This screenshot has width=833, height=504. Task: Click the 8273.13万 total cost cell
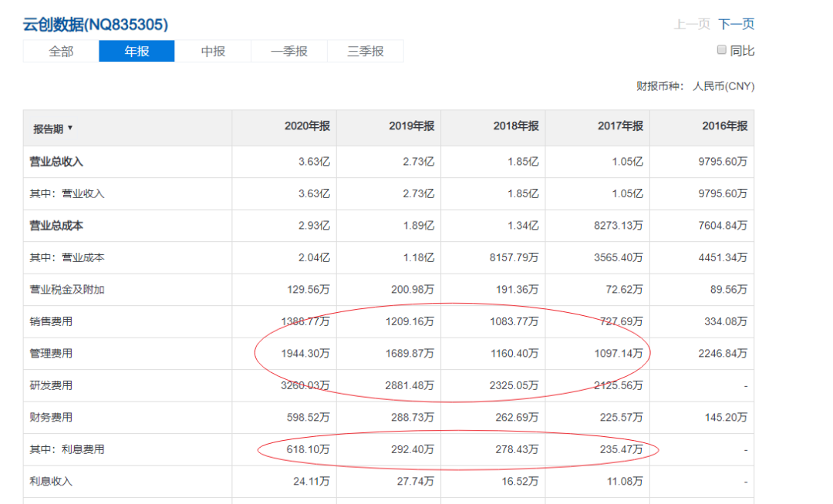(619, 226)
